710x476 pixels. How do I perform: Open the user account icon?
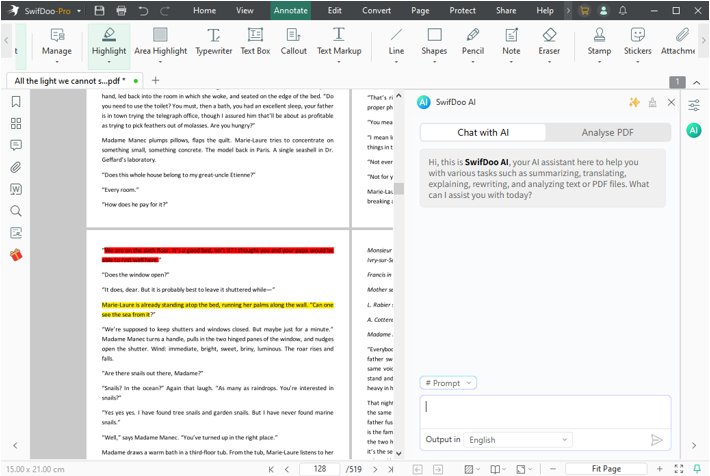603,10
